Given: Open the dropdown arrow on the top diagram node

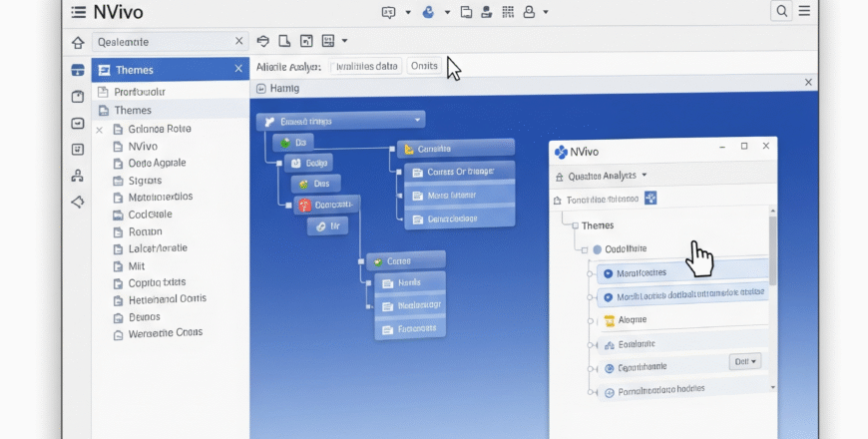Looking at the screenshot, I should (418, 120).
